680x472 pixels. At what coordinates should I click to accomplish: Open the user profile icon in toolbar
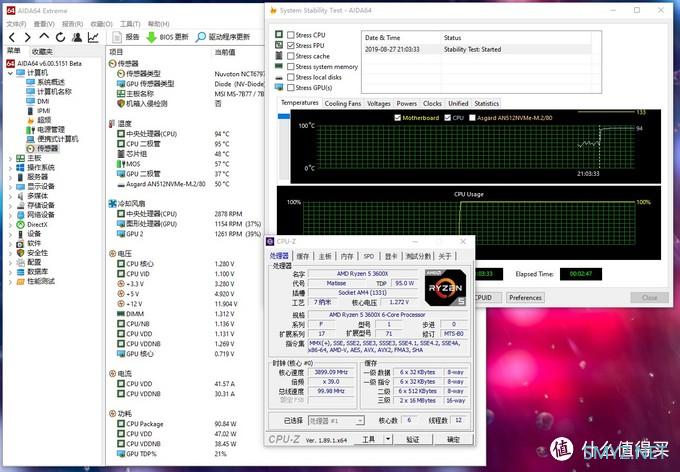pos(77,37)
